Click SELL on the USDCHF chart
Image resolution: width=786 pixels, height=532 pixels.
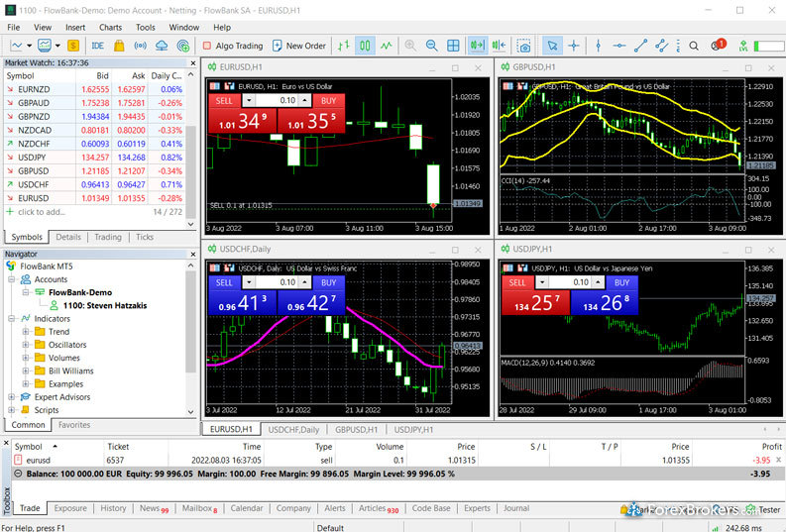224,282
